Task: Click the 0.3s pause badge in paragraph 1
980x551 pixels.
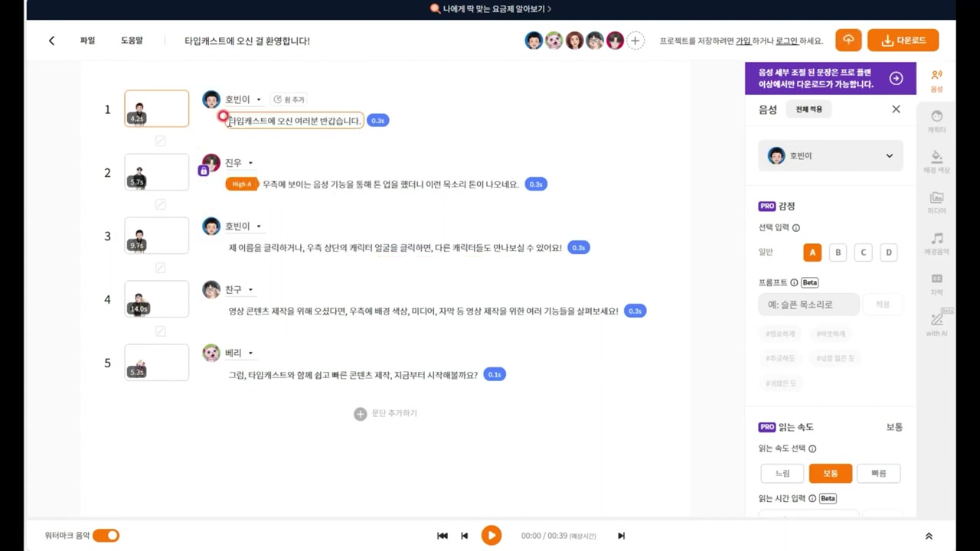Action: pos(377,120)
